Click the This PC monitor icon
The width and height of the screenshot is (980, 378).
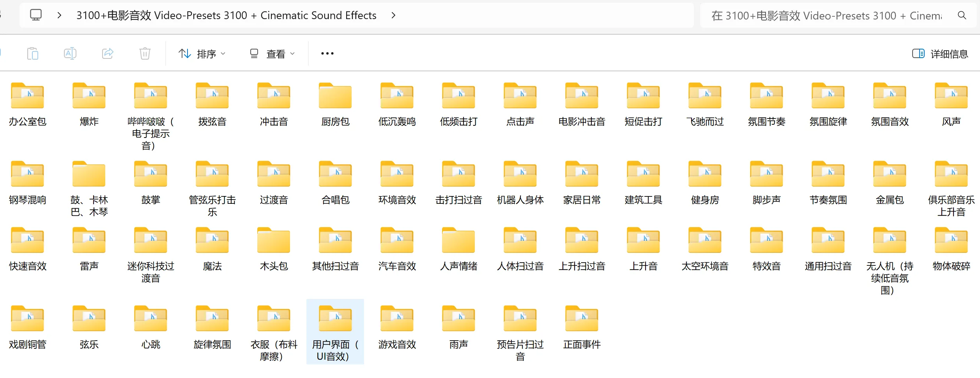point(36,15)
